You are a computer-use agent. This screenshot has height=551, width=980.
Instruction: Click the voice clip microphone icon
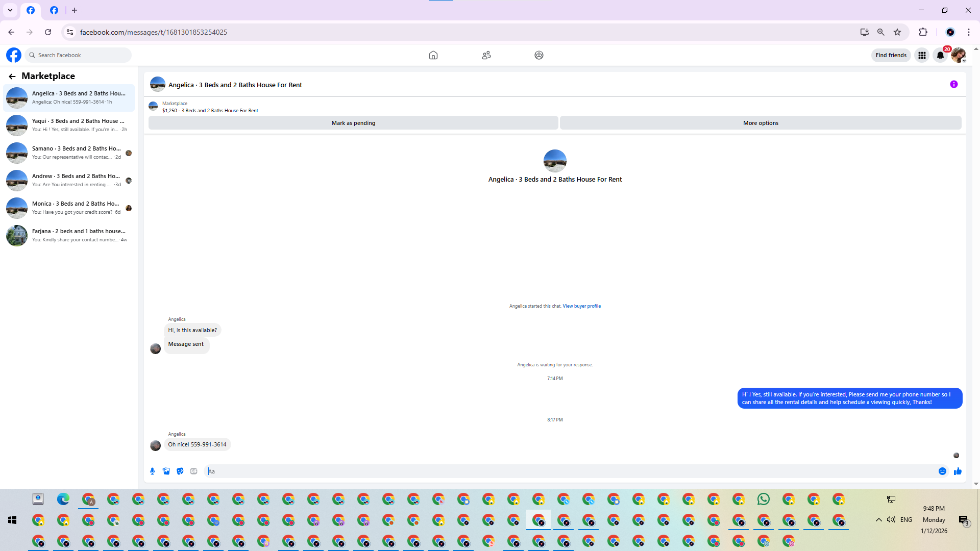tap(152, 471)
